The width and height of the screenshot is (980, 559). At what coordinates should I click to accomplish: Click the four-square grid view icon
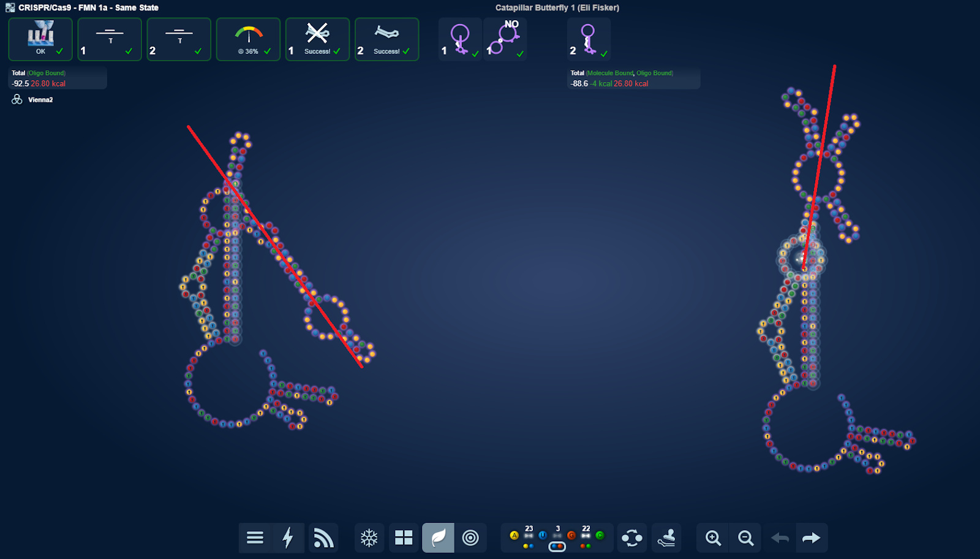pyautogui.click(x=404, y=538)
